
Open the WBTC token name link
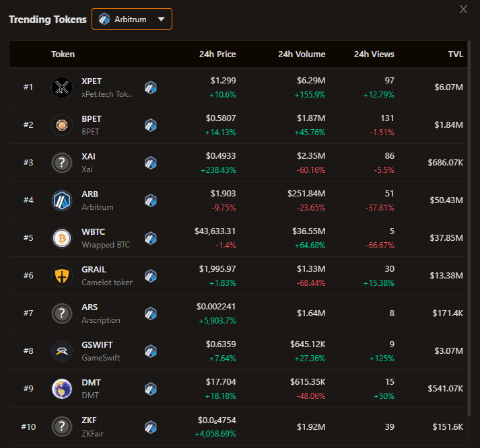tap(94, 232)
